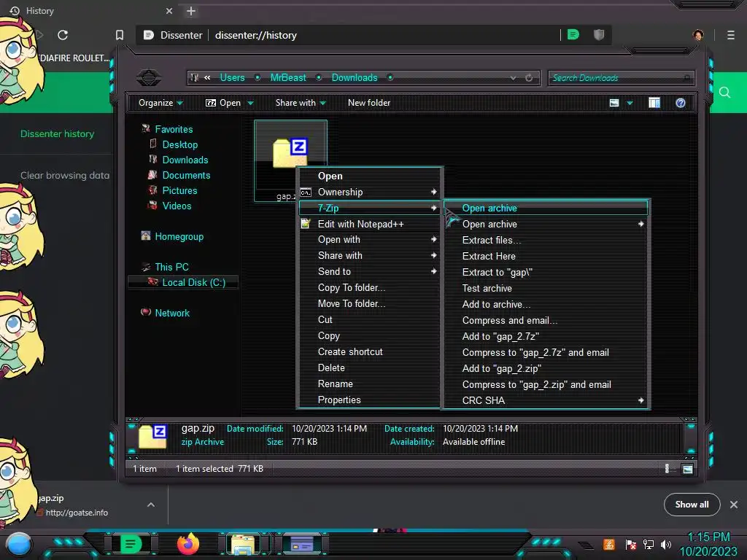Viewport: 747px width, 560px height.
Task: Click Show all downloads button
Action: click(692, 505)
